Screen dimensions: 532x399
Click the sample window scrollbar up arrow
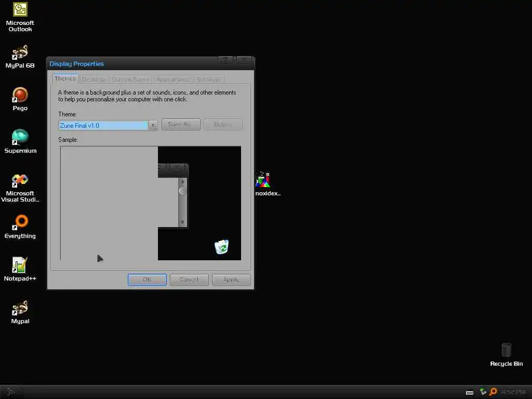[182, 182]
